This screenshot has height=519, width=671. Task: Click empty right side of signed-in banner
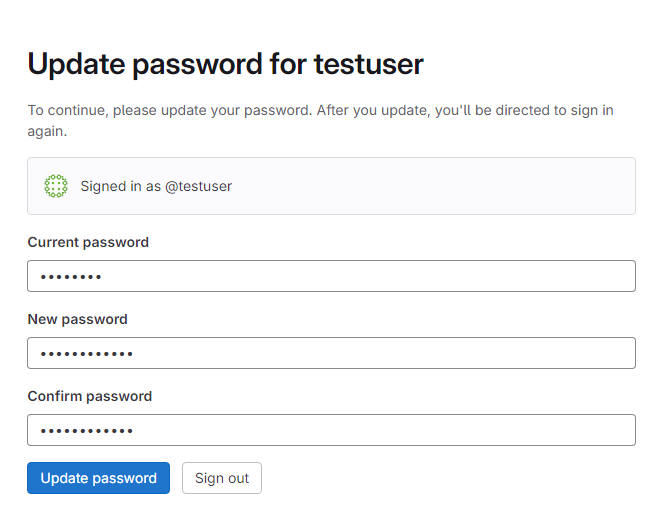click(x=480, y=186)
